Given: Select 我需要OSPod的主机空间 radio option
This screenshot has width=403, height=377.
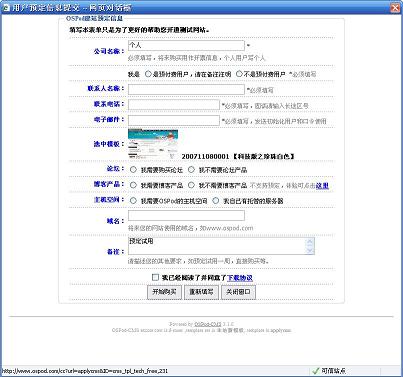Looking at the screenshot, I should [x=133, y=201].
